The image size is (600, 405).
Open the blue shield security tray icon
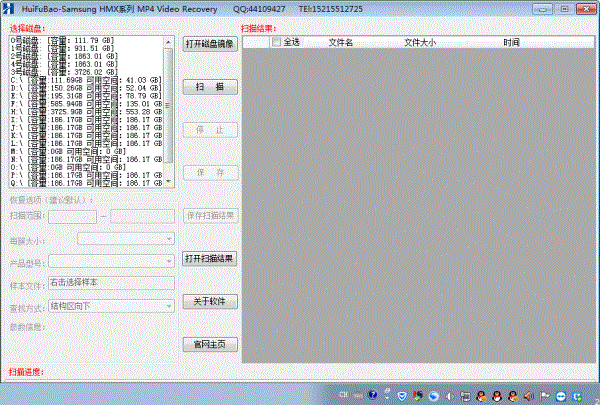pyautogui.click(x=402, y=396)
